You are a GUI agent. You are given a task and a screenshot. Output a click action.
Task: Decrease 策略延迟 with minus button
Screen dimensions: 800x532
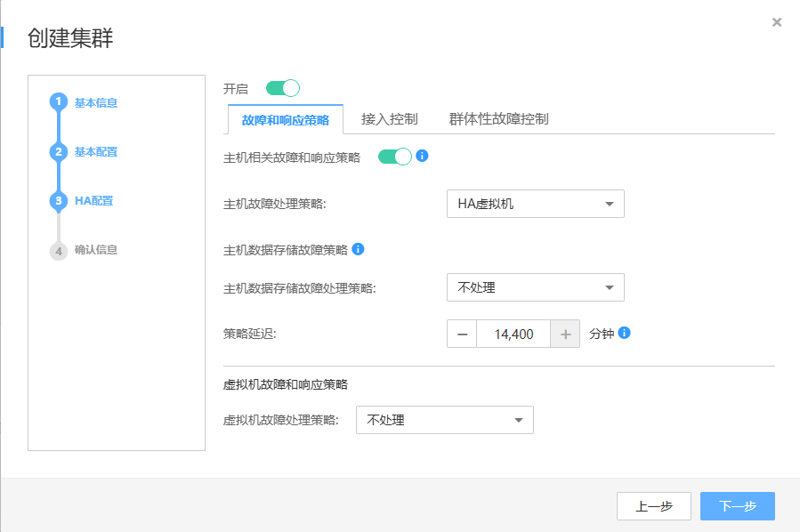click(x=462, y=335)
